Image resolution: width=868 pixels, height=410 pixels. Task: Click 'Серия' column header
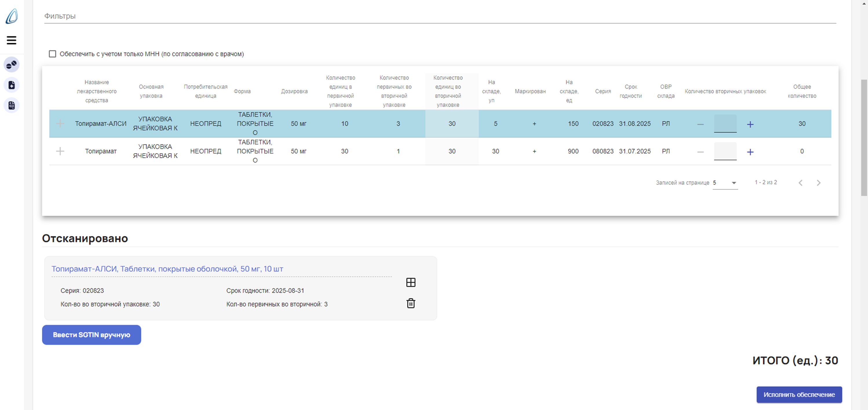[603, 91]
